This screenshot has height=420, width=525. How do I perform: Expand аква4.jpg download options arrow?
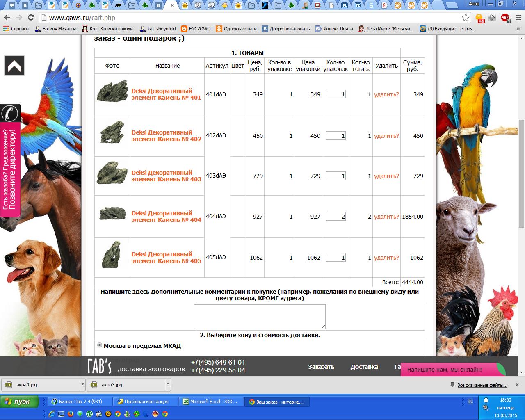pos(82,385)
